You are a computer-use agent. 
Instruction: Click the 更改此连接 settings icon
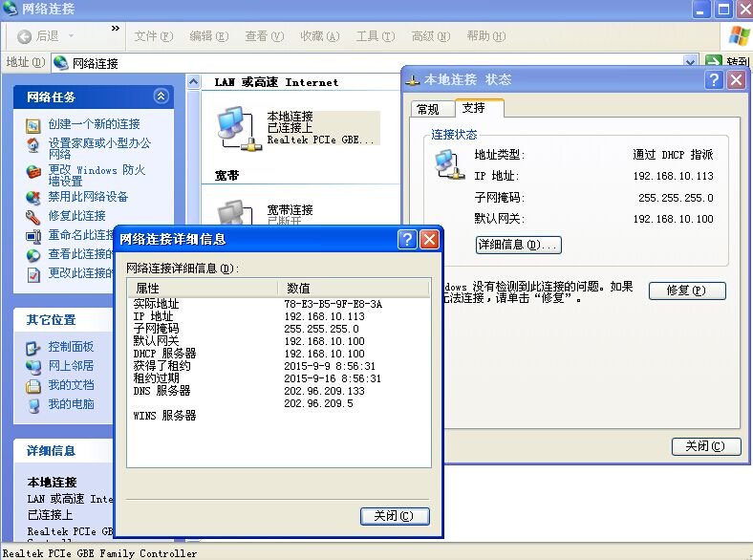(x=32, y=274)
